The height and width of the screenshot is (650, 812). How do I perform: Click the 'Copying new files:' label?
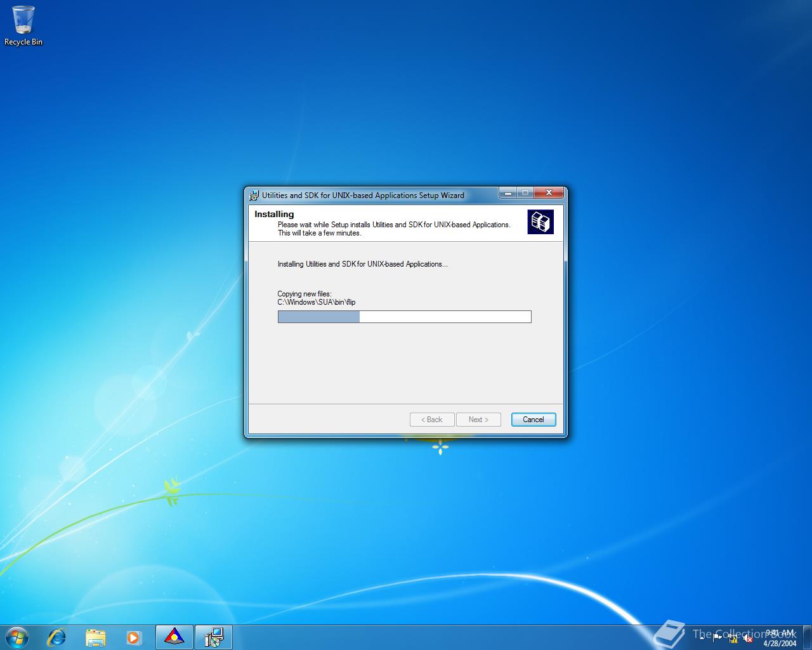[x=304, y=294]
